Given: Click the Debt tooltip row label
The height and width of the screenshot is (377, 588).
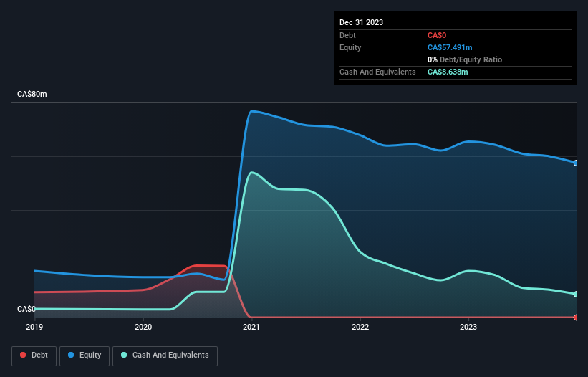Looking at the screenshot, I should pyautogui.click(x=347, y=35).
